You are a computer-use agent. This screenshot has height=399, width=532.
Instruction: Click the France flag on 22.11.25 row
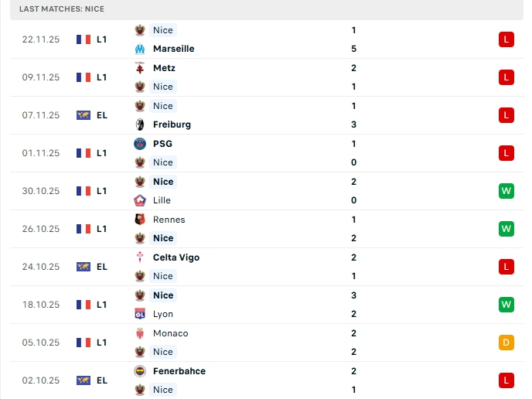84,39
